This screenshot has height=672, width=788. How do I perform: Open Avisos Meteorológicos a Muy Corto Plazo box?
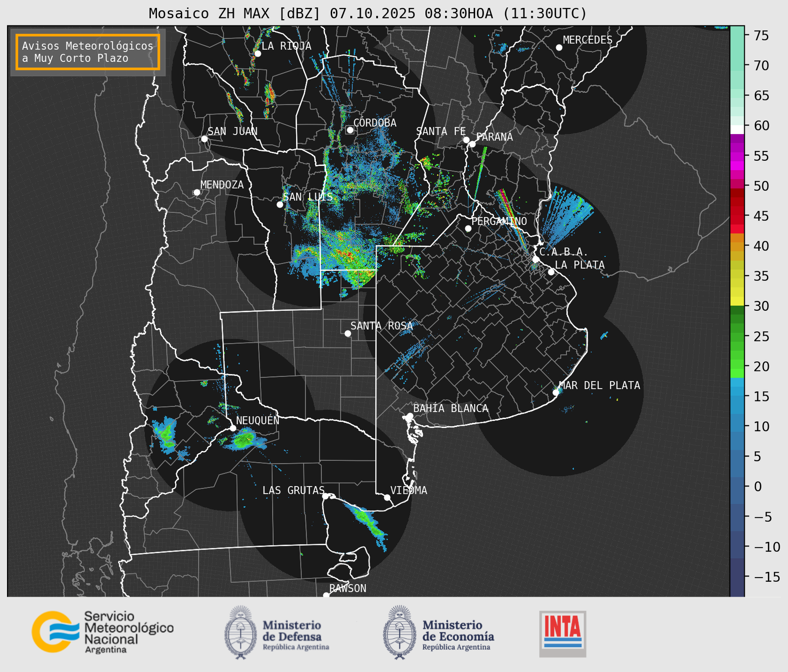click(x=88, y=52)
